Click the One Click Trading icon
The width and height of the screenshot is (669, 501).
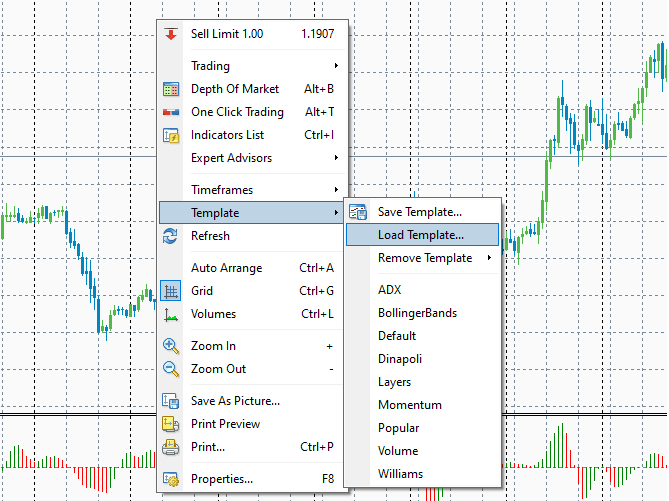point(171,112)
